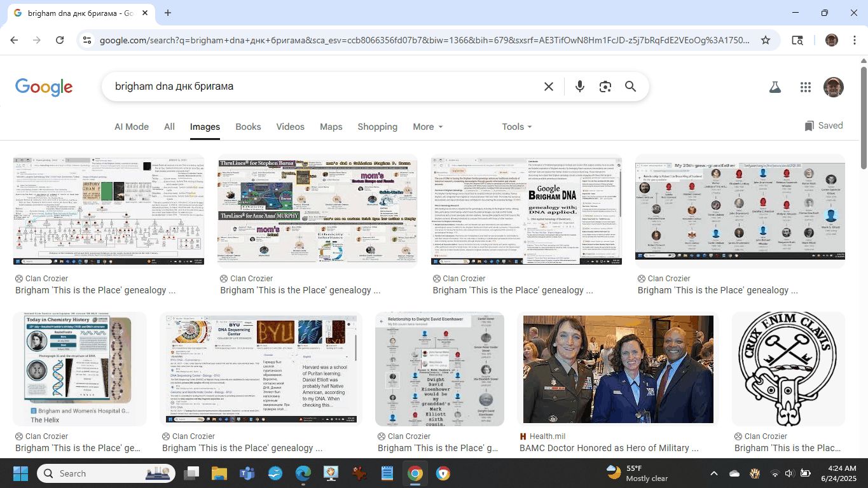Launch File Explorer from the taskbar

pyautogui.click(x=219, y=473)
